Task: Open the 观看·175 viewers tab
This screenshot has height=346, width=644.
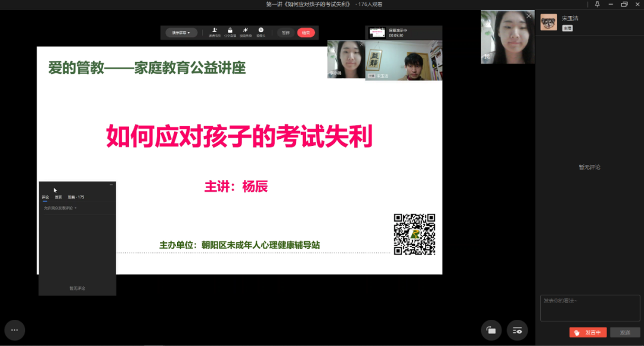Action: [76, 197]
